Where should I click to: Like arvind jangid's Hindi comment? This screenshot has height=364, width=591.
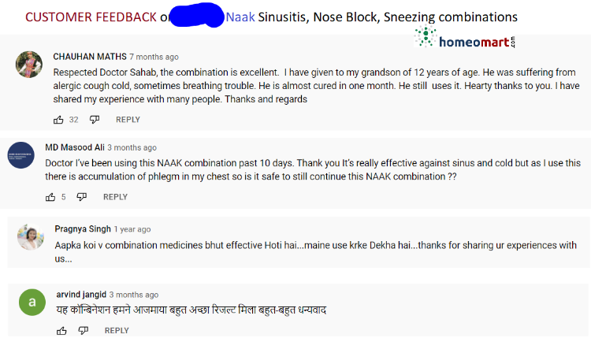click(61, 331)
